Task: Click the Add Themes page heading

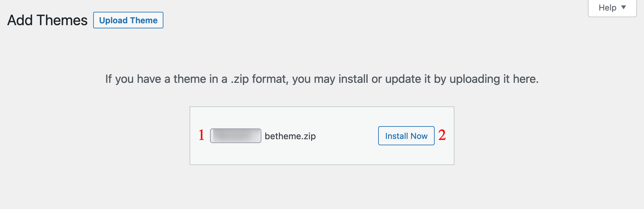Action: tap(47, 20)
